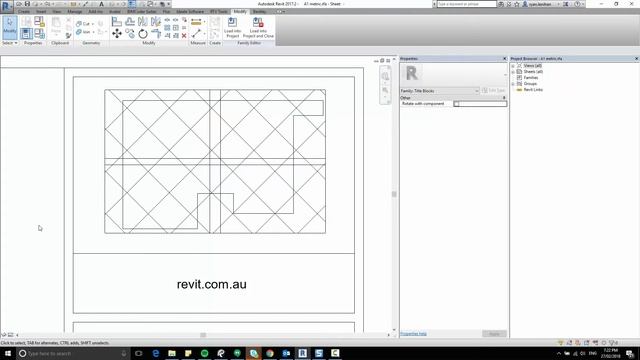Collapse the Other properties group
The image size is (640, 360).
coord(504,98)
